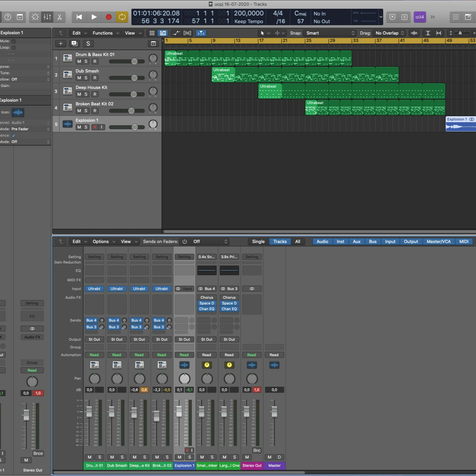Viewport: 476px width, 476px height.
Task: Open the Scissors editors button
Action: (59, 17)
